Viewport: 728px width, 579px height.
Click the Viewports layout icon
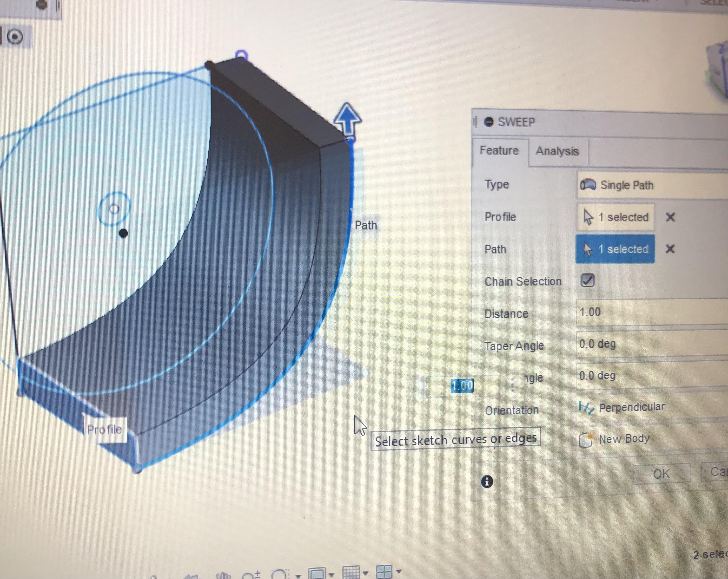pos(384,572)
